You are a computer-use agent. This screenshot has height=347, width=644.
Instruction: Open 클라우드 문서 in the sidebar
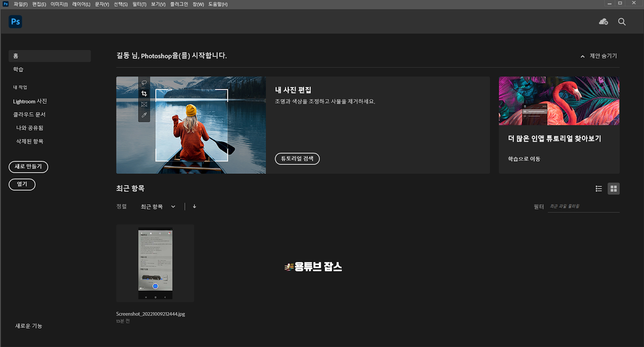[29, 115]
